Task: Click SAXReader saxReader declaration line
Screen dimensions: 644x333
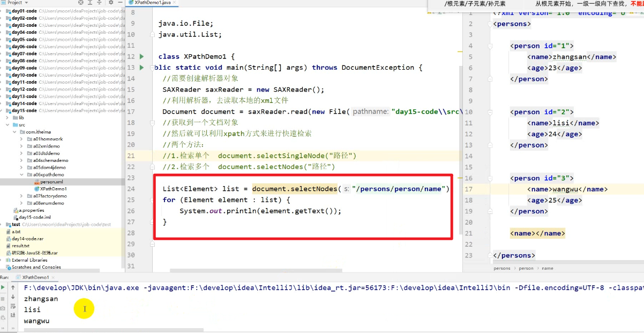Action: point(244,90)
